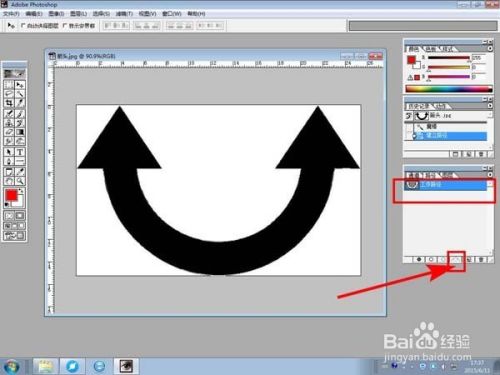Select the Eraser tool
The height and width of the screenshot is (375, 500).
[9, 132]
